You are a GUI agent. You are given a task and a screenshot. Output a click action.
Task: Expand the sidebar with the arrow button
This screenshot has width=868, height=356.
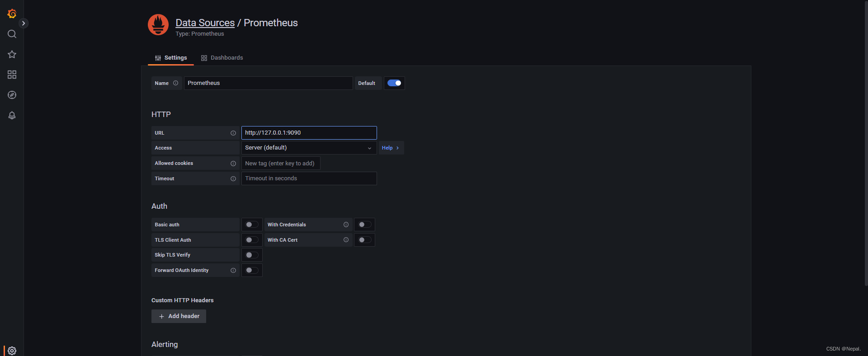(x=24, y=23)
